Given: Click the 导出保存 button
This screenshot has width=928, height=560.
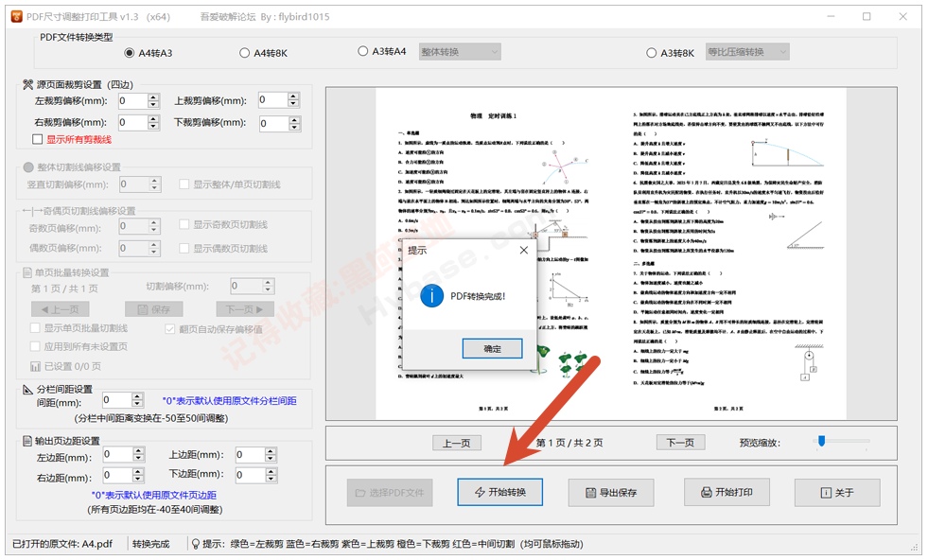Looking at the screenshot, I should (611, 493).
